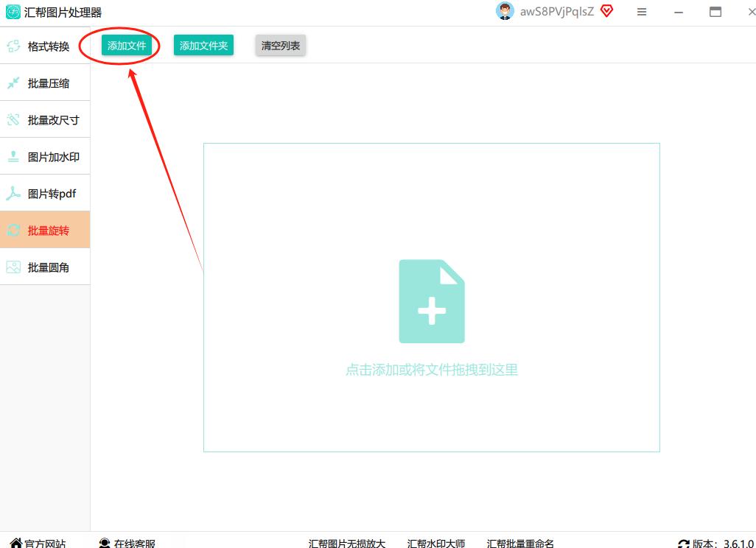The height and width of the screenshot is (548, 756).
Task: Click the 格式转换 sidebar icon
Action: click(13, 46)
